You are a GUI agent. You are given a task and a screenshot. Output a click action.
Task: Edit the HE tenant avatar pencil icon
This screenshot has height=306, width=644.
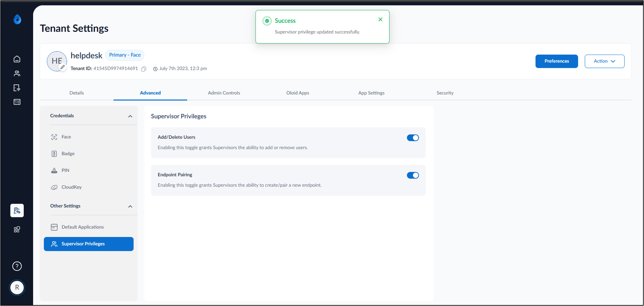(x=63, y=67)
